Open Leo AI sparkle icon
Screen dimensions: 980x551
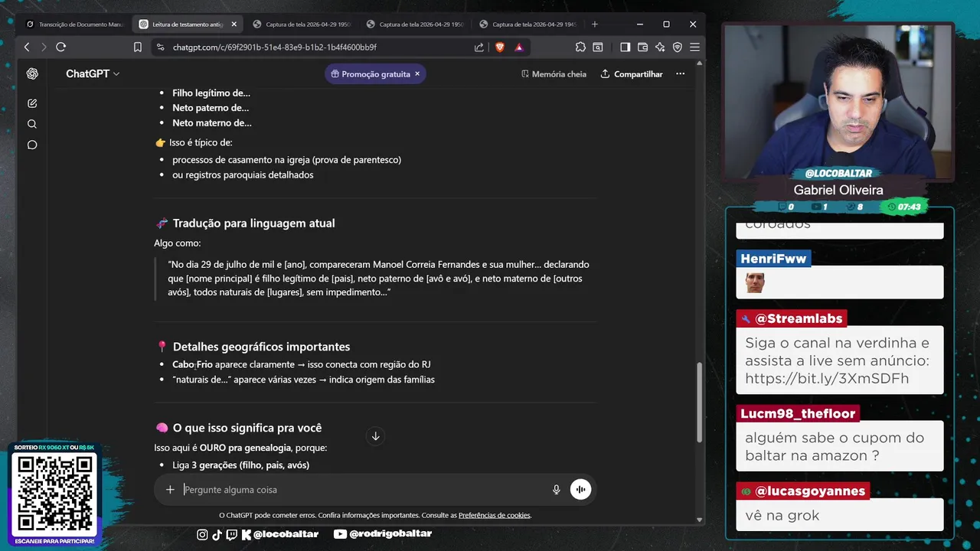660,47
